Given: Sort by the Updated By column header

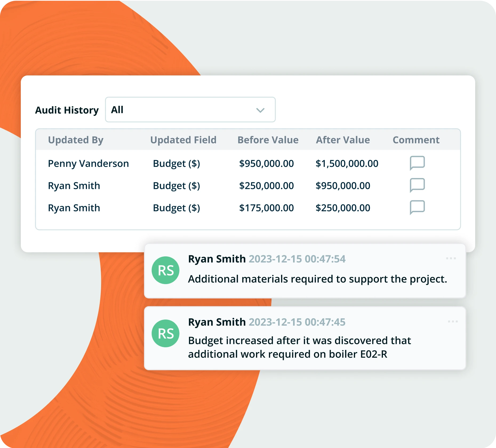Looking at the screenshot, I should pos(75,140).
